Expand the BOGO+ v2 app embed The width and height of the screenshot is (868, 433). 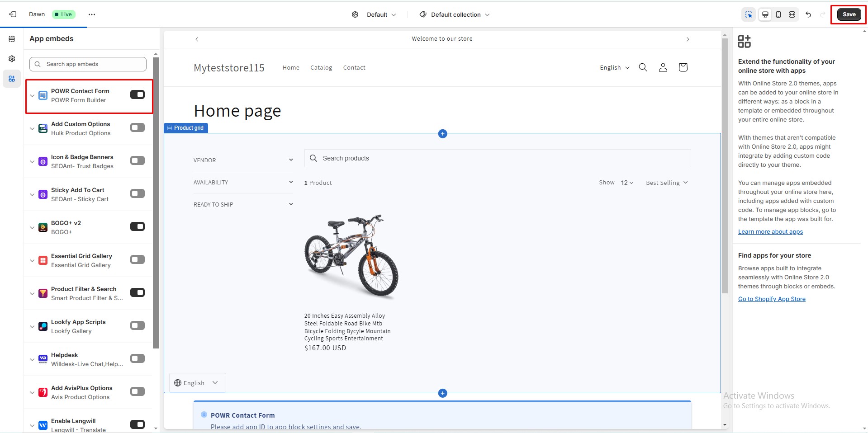32,227
